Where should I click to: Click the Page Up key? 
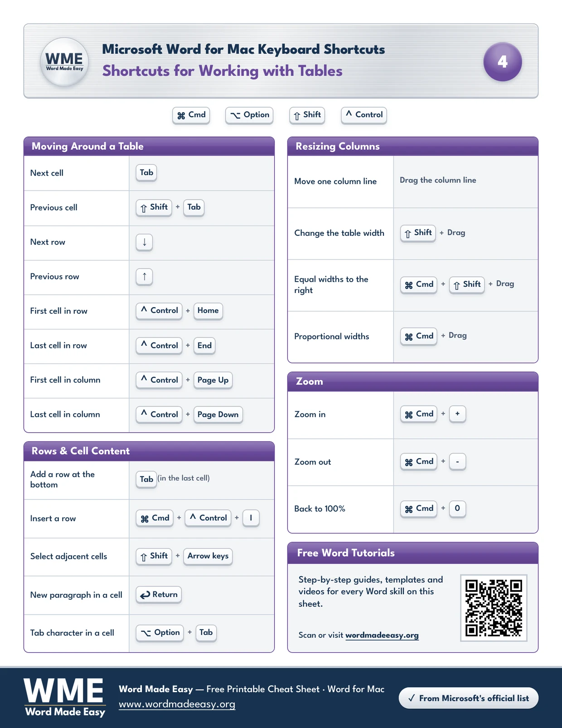(213, 380)
